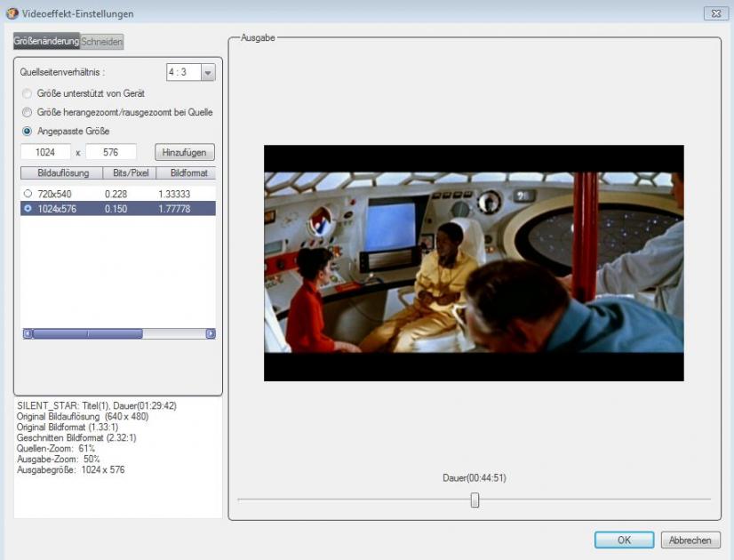Click the horizontal scrollbar thumb in the list
Image resolution: width=734 pixels, height=560 pixels.
pos(88,333)
